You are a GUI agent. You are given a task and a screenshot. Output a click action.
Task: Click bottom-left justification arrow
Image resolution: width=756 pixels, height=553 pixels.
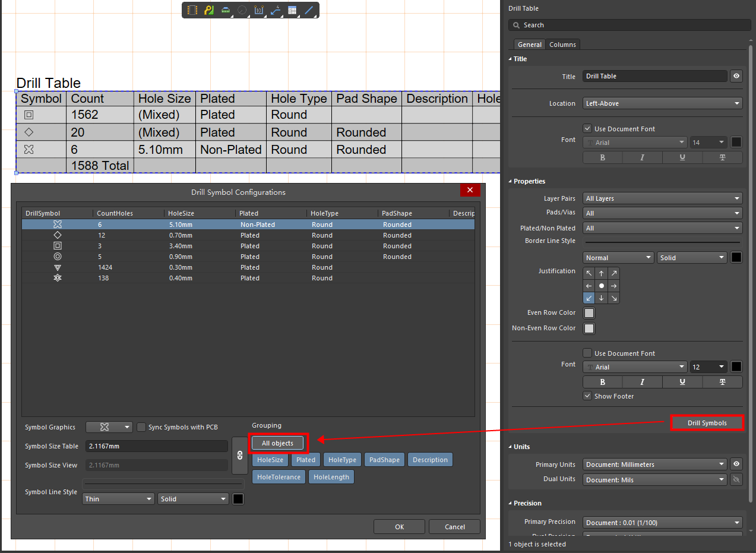tap(589, 298)
